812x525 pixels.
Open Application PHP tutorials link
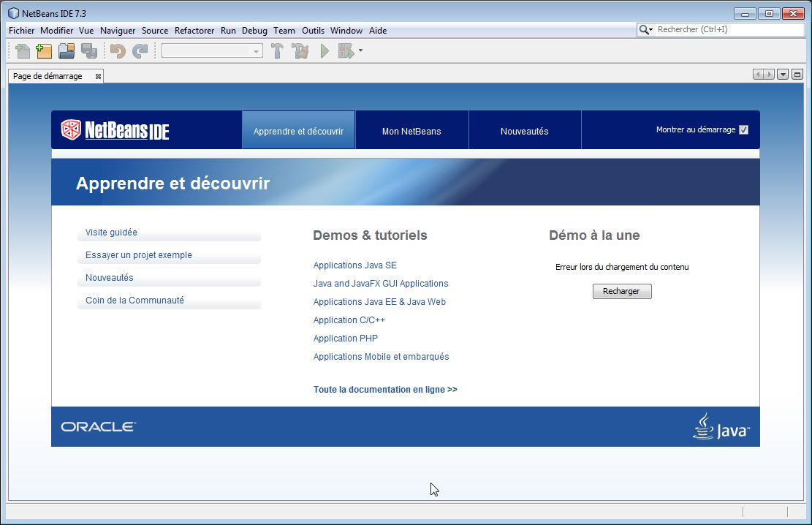[x=346, y=339]
